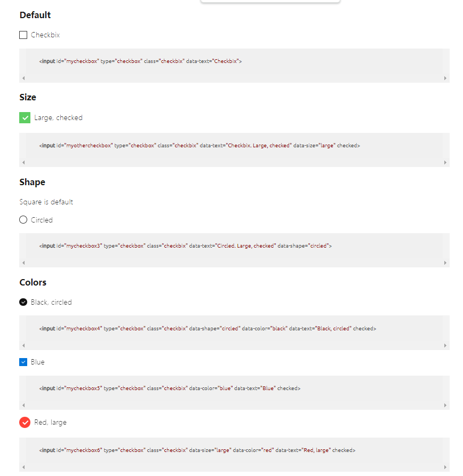
Task: Click right scroll arrow under myothercheckbox code
Action: (x=445, y=162)
